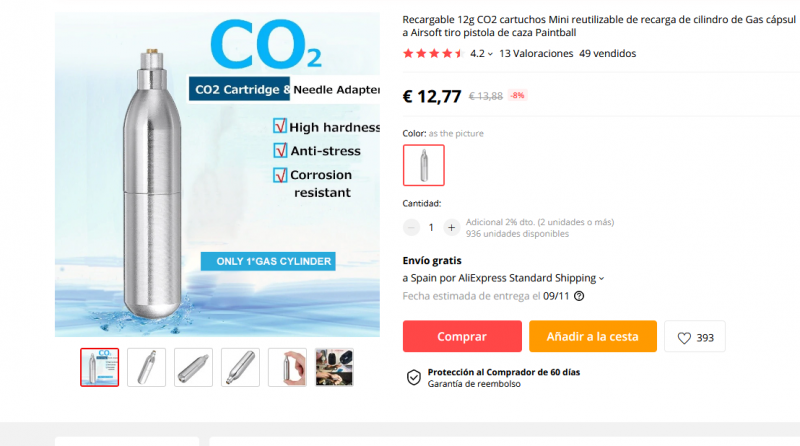800x446 pixels.
Task: Decrease quantity with the minus button
Action: click(412, 227)
